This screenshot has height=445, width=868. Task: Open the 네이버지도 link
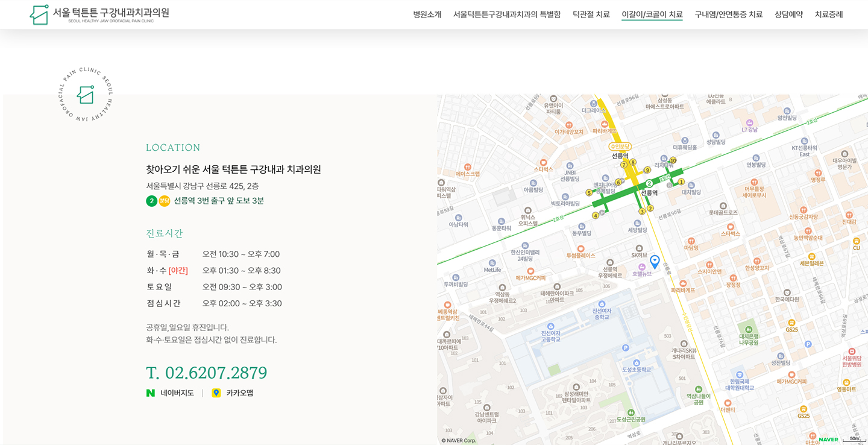177,393
